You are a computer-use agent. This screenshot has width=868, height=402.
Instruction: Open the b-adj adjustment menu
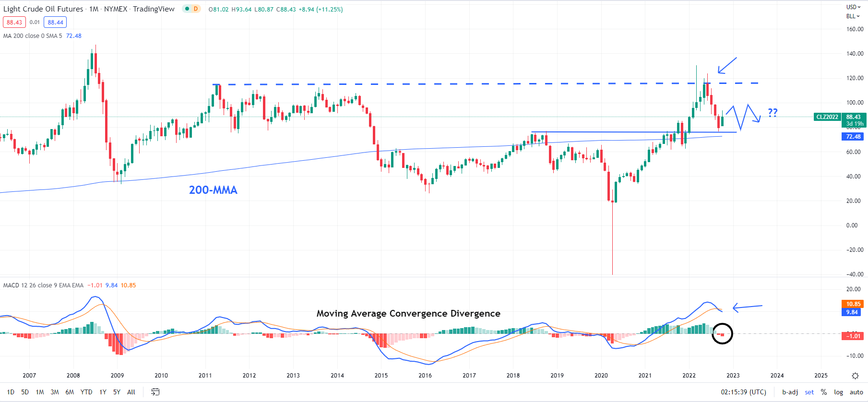tap(790, 392)
